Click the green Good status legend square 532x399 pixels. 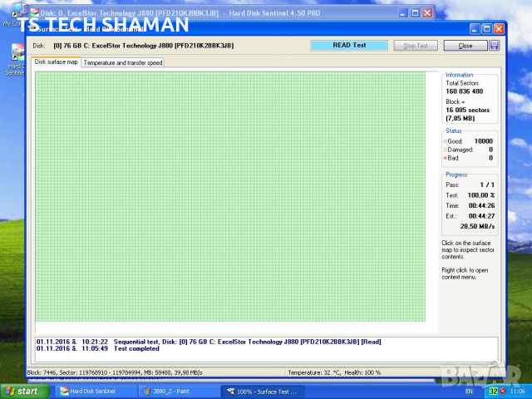coord(446,142)
